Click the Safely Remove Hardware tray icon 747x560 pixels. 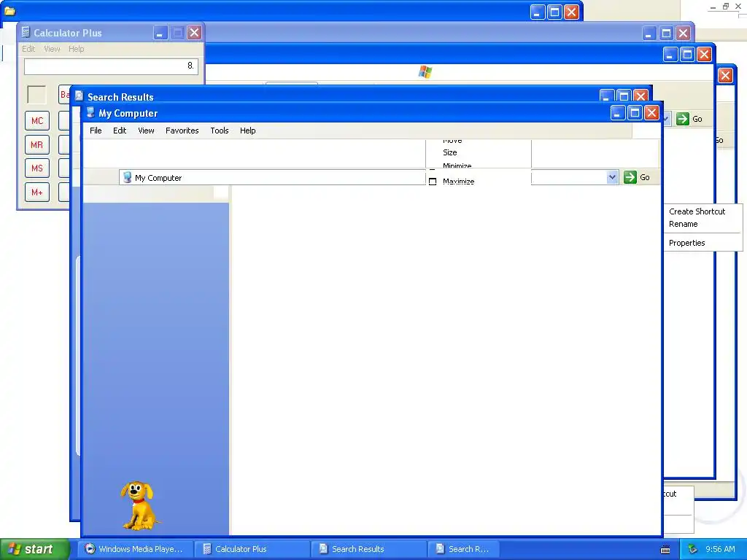(x=693, y=549)
